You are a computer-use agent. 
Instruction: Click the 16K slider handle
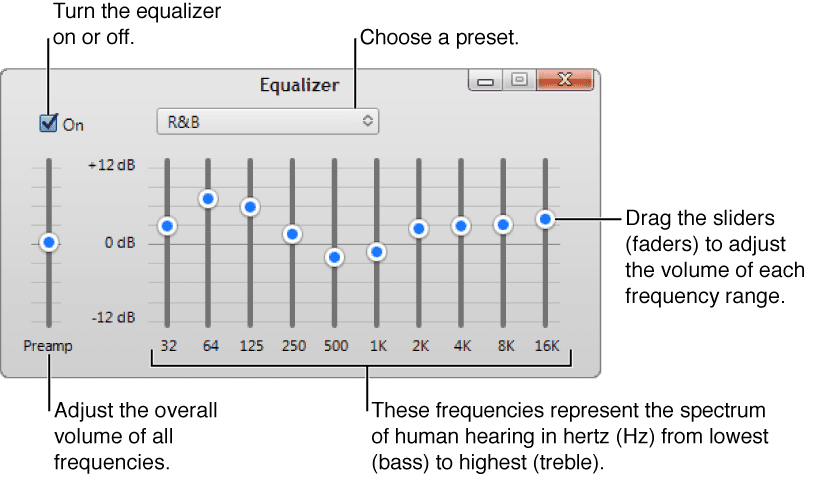click(544, 218)
